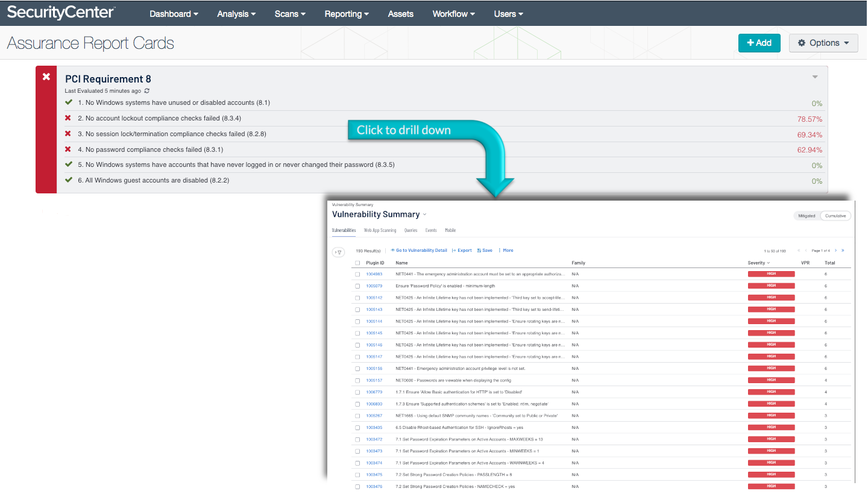Click the red X status icon of PCI Requirement 8

pyautogui.click(x=46, y=77)
